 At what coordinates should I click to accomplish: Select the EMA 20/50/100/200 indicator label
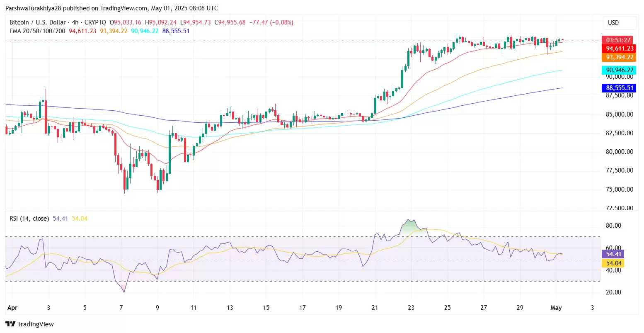(x=37, y=31)
